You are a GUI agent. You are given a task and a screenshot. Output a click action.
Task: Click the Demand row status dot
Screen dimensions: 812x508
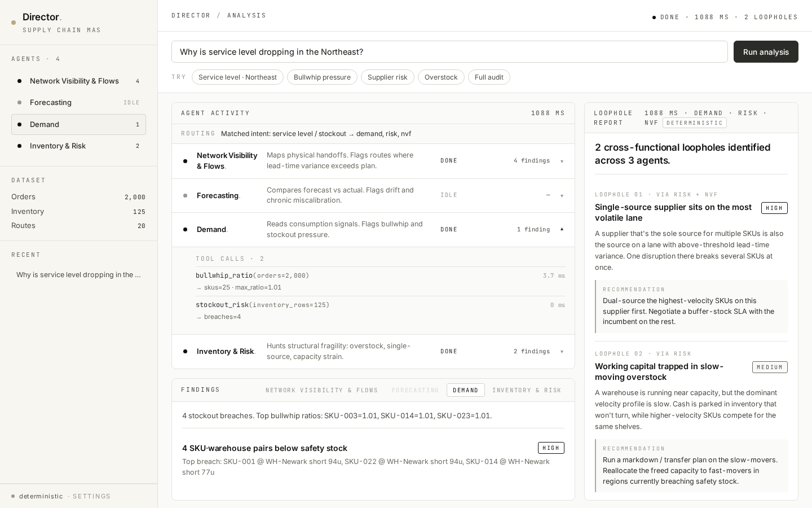click(x=185, y=230)
